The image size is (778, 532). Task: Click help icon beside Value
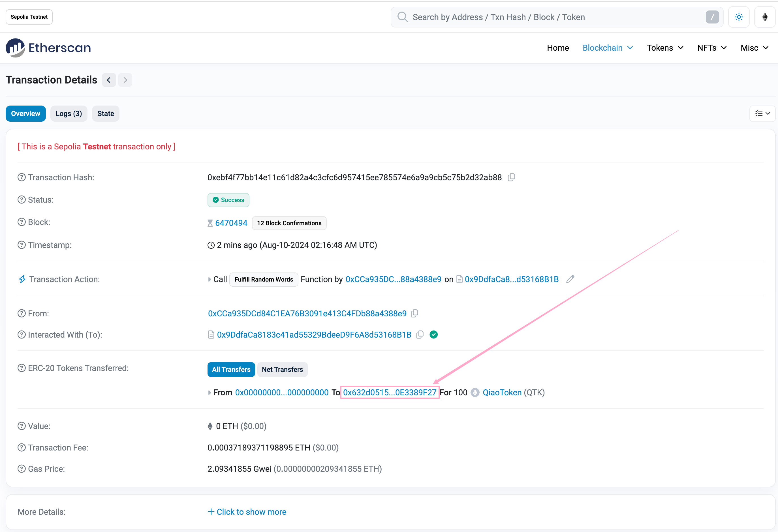[x=22, y=426]
